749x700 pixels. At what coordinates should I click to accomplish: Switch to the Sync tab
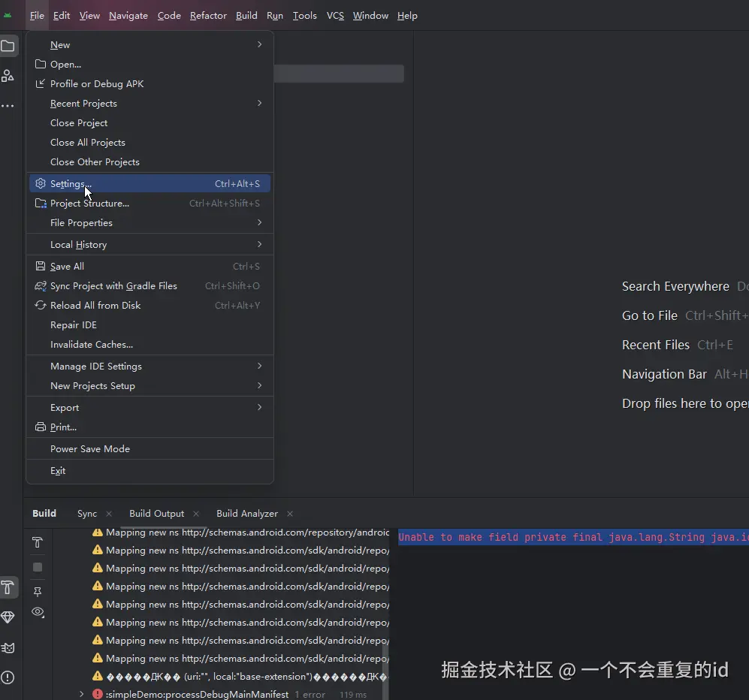tap(87, 514)
